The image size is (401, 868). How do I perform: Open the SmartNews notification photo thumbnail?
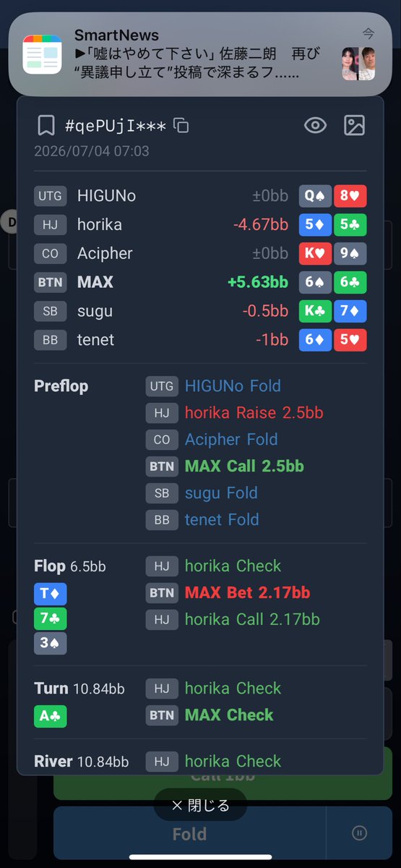359,64
